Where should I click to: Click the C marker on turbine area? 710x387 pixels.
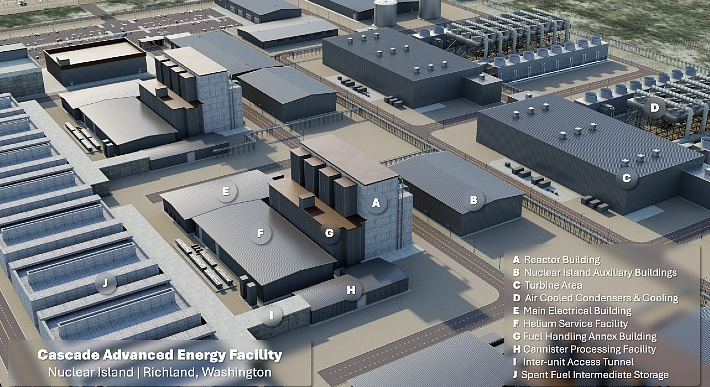click(627, 178)
